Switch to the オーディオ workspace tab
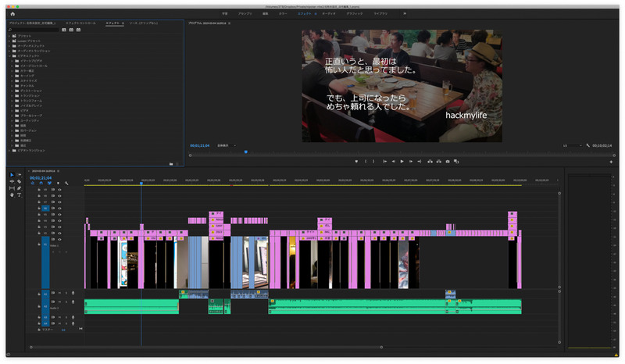 329,13
